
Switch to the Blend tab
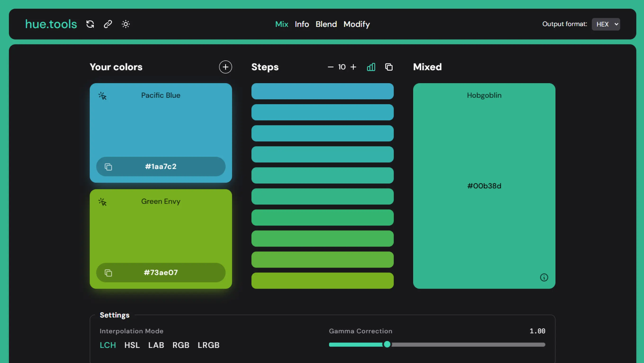(326, 24)
